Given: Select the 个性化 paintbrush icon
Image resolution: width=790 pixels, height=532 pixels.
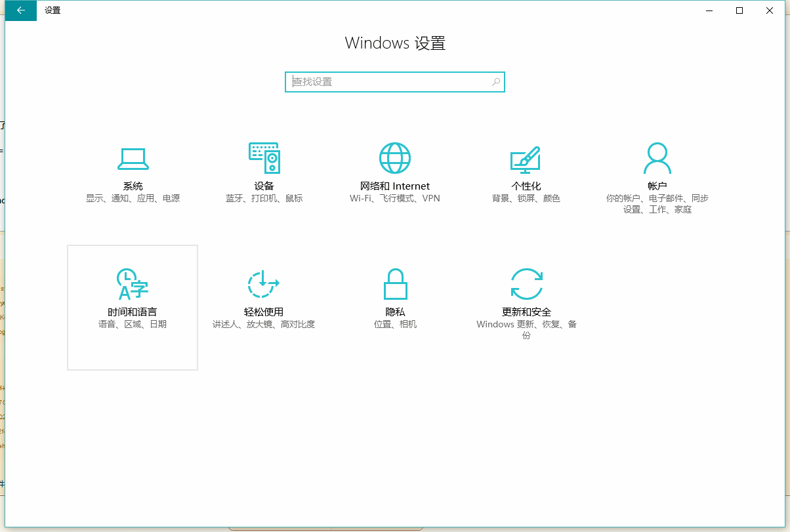Looking at the screenshot, I should (526, 158).
